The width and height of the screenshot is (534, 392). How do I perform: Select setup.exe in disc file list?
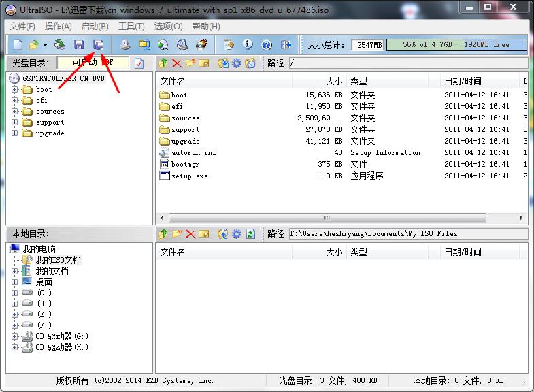point(189,176)
